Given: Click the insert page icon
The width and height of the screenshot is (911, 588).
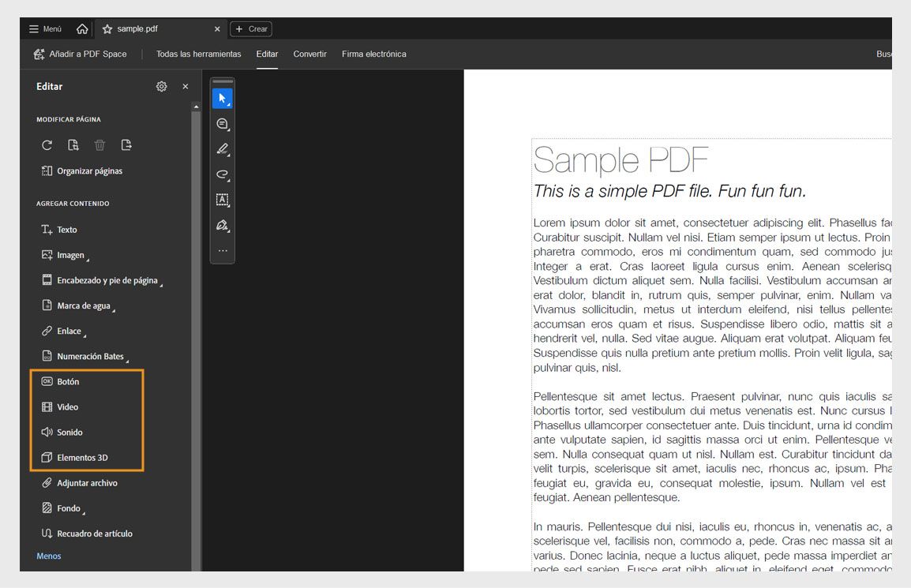Looking at the screenshot, I should [x=73, y=145].
